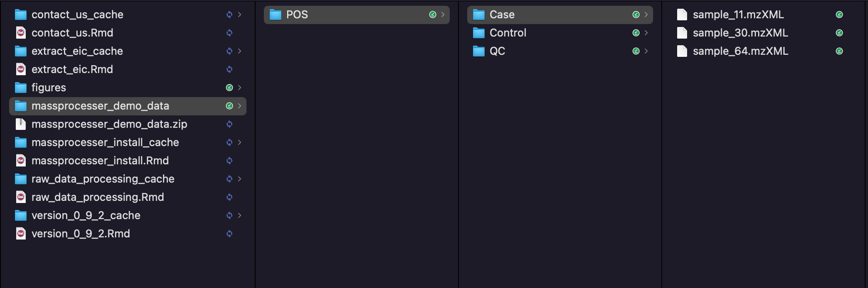Viewport: 868px width, 288px height.
Task: Expand the version_0_9_2_cache chevron
Action: 240,215
